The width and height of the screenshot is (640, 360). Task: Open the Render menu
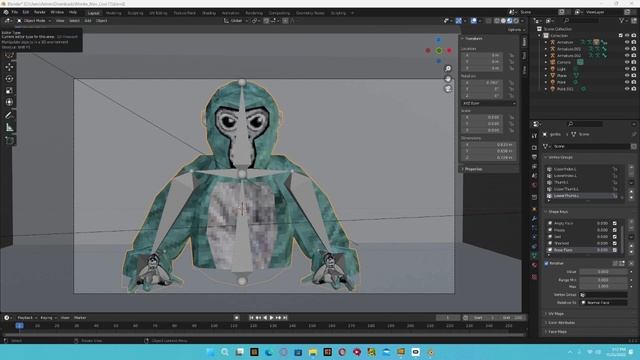point(40,12)
